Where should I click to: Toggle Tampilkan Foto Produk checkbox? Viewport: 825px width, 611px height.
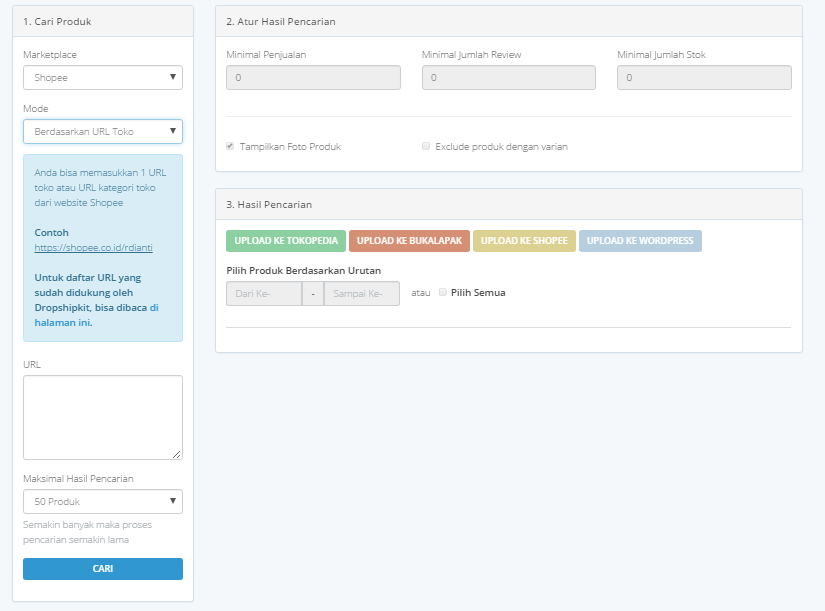point(230,146)
